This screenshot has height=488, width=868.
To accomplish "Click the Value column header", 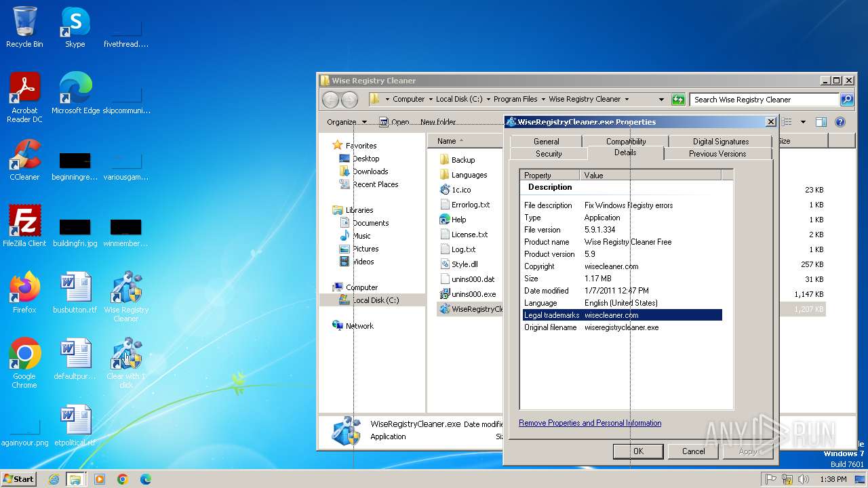I will pyautogui.click(x=650, y=175).
